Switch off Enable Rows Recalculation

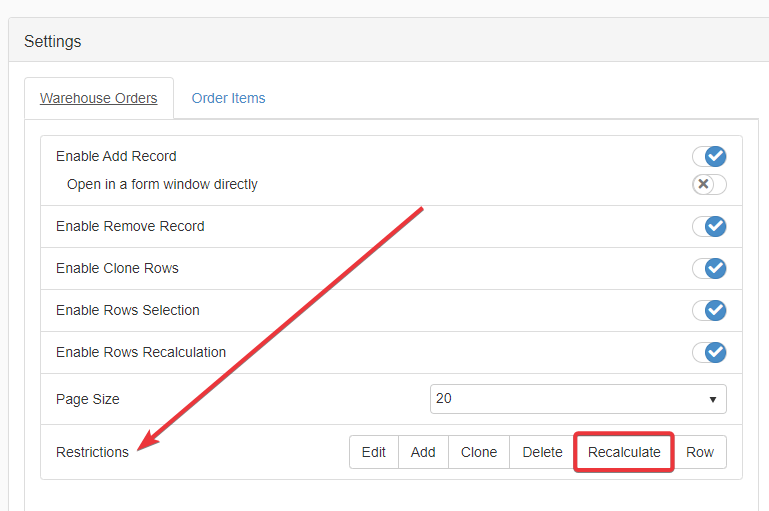coord(709,352)
